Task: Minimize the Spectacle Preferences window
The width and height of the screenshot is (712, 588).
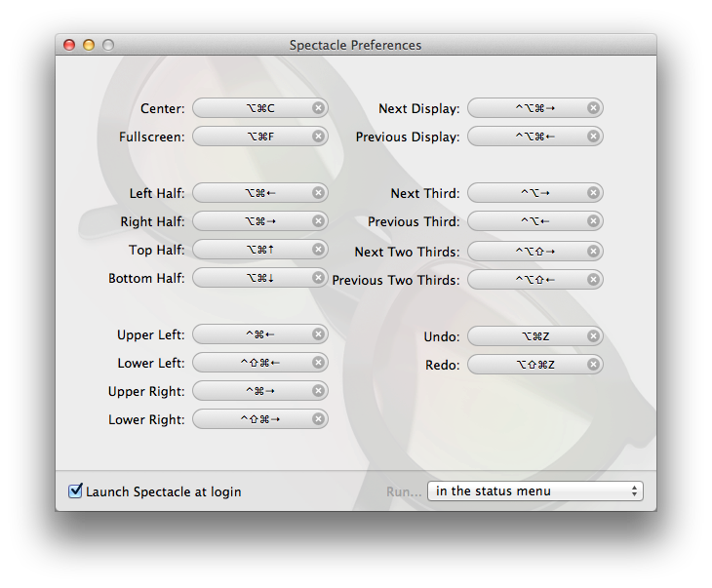Action: pyautogui.click(x=89, y=45)
